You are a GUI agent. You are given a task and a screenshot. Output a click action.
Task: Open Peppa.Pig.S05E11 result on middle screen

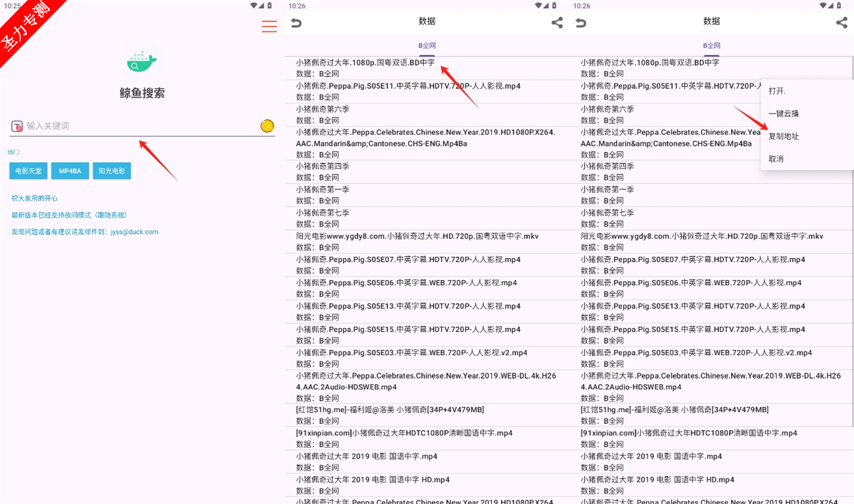[x=427, y=91]
